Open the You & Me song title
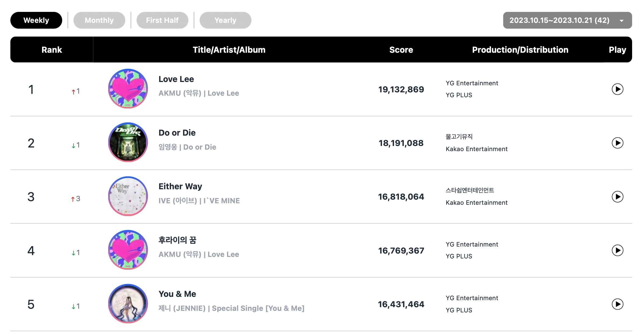Viewport: 644px width, 334px height. pos(177,294)
